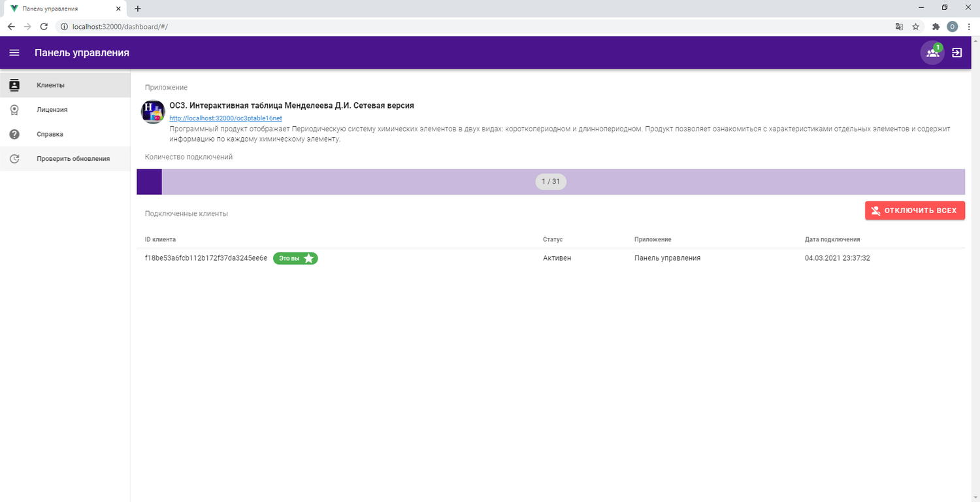Click the Справка question mark icon
980x502 pixels.
pos(14,134)
